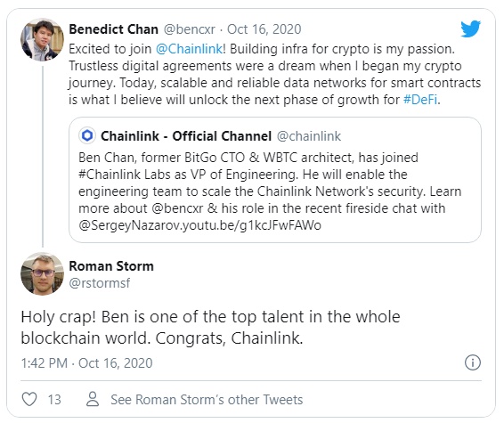Click the person icon beside See other Tweets
Screen dimensions: 504x423
93,399
